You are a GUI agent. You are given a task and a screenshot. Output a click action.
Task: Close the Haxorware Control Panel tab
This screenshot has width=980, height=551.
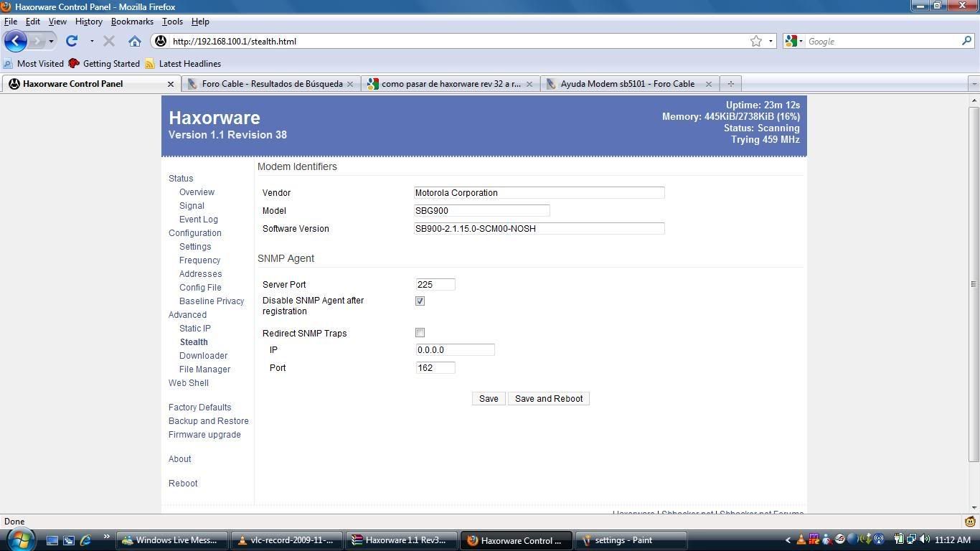tap(171, 84)
